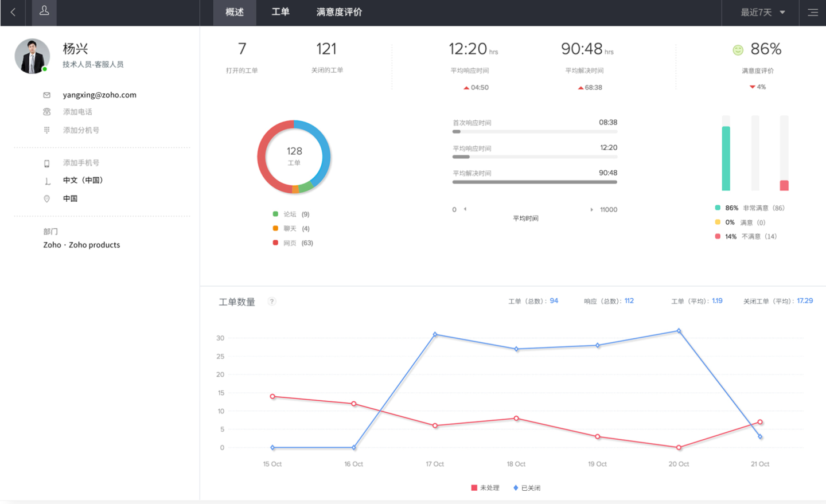Screen dimensions: 826x504
Task: Click the envelope icon beside yangxing@zoho.com
Action: [x=47, y=95]
